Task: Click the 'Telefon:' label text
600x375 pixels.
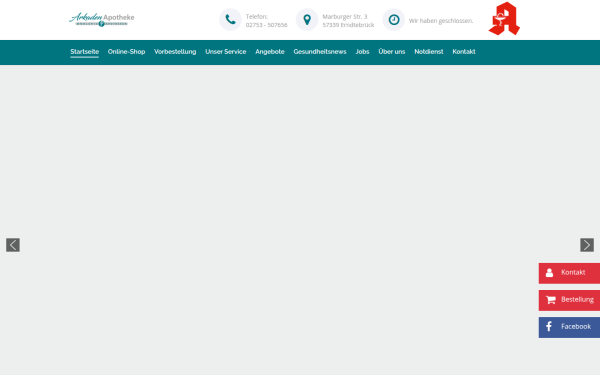Action: click(257, 16)
